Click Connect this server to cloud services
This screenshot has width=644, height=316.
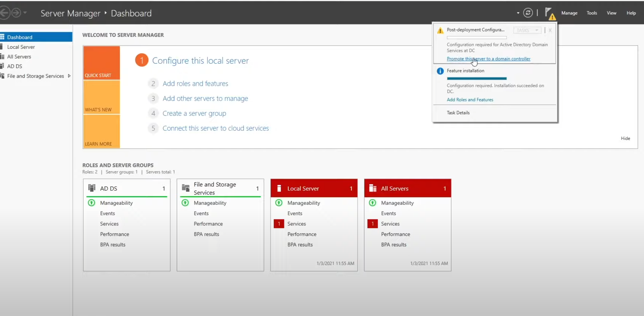[216, 128]
